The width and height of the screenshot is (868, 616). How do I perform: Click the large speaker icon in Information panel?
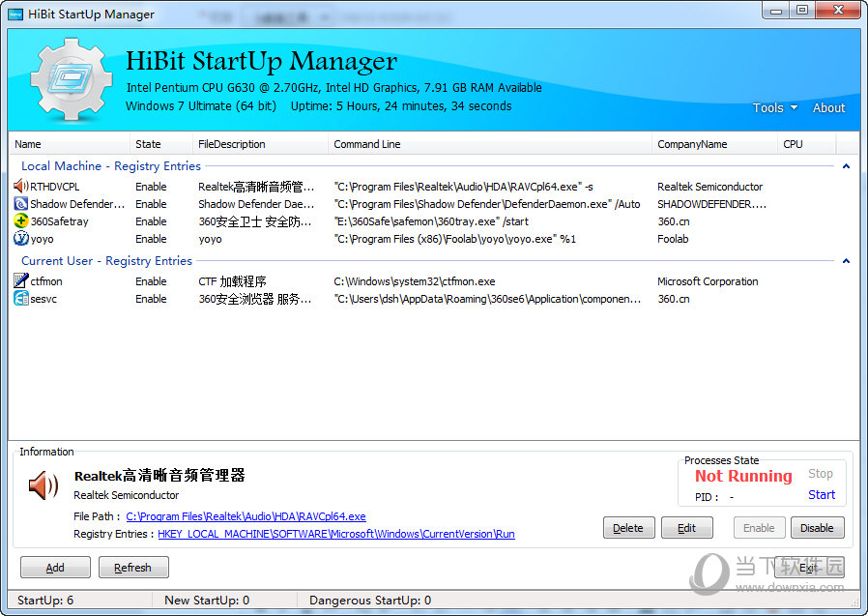coord(43,485)
